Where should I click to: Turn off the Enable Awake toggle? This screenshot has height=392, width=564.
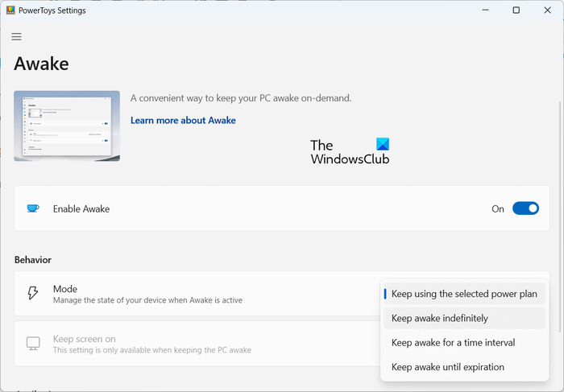[x=525, y=208]
